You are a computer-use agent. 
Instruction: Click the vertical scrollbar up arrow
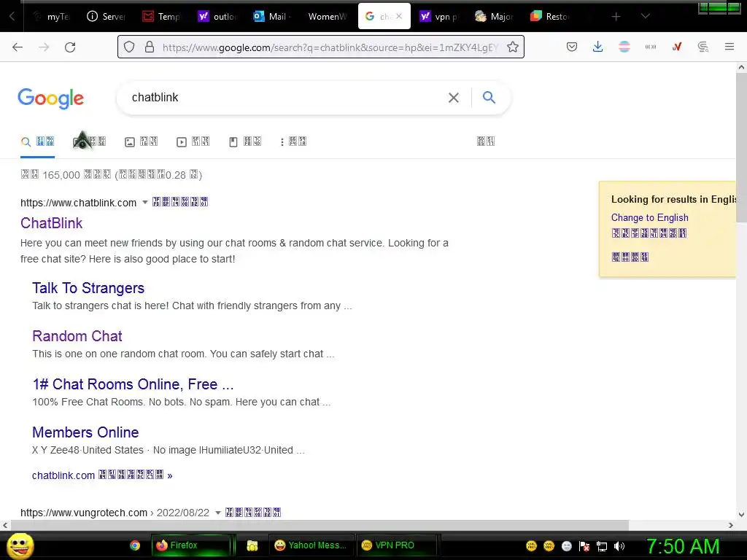[741, 67]
